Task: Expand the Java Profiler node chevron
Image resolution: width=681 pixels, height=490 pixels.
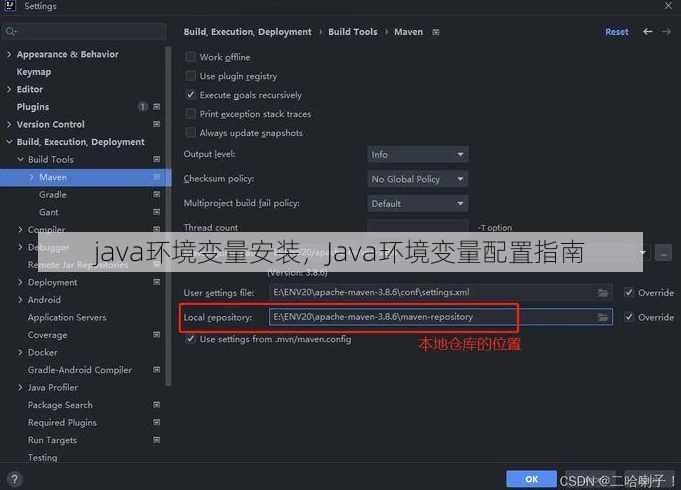Action: pyautogui.click(x=20, y=387)
